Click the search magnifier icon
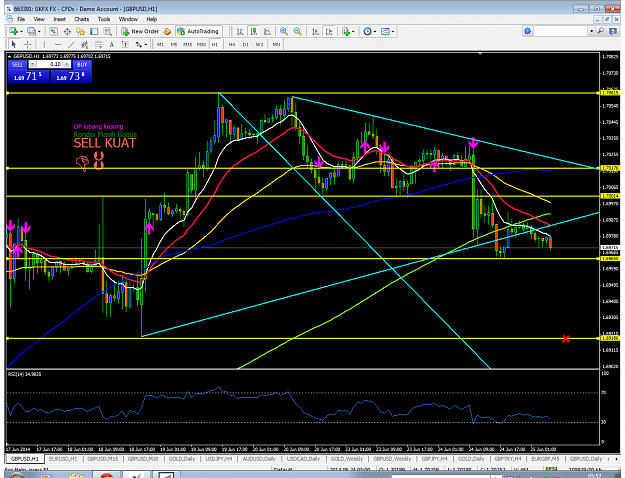 [601, 31]
